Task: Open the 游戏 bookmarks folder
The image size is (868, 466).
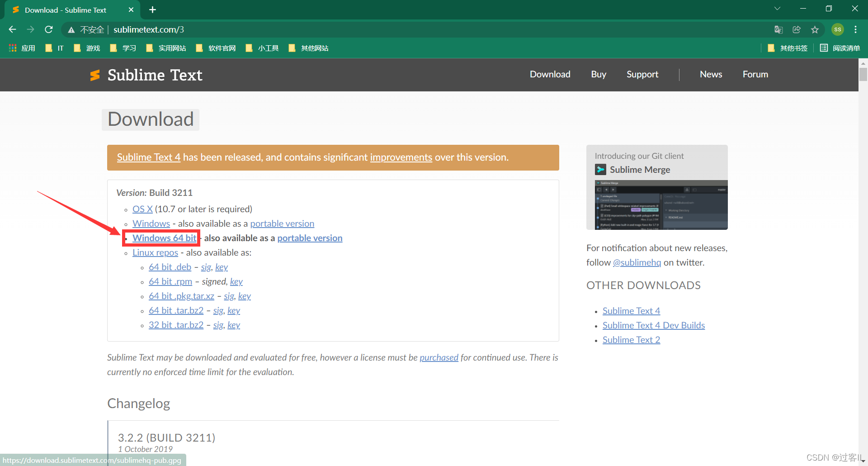Action: click(87, 48)
